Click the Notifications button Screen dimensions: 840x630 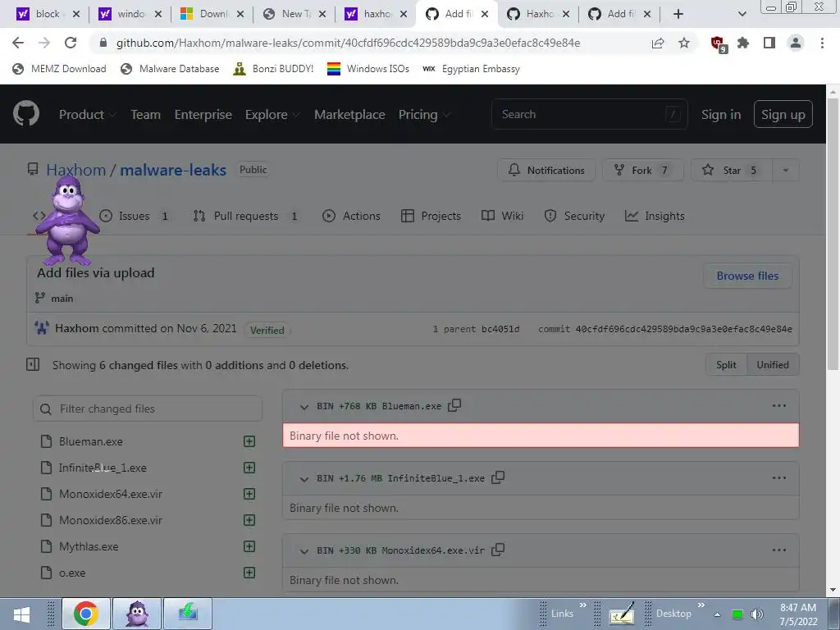(546, 171)
